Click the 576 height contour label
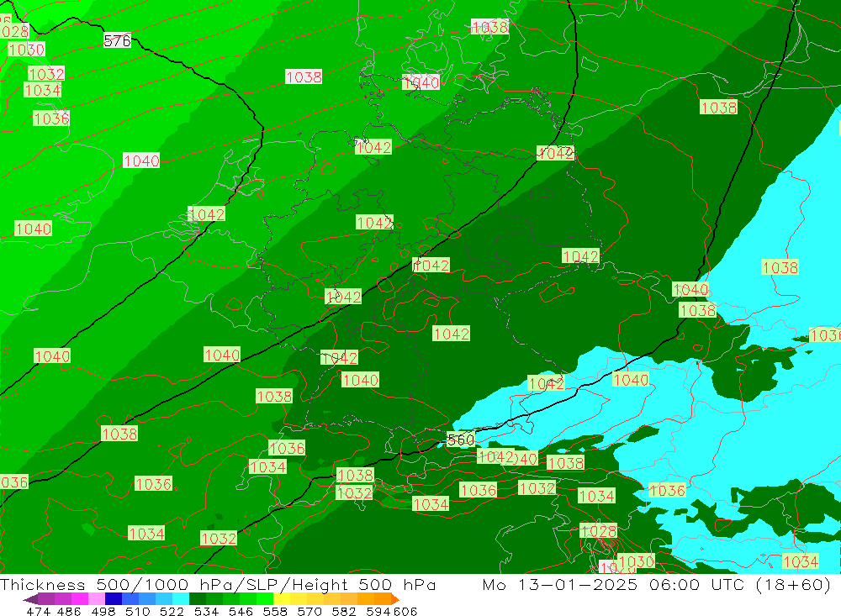This screenshot has height=616, width=841. [117, 40]
